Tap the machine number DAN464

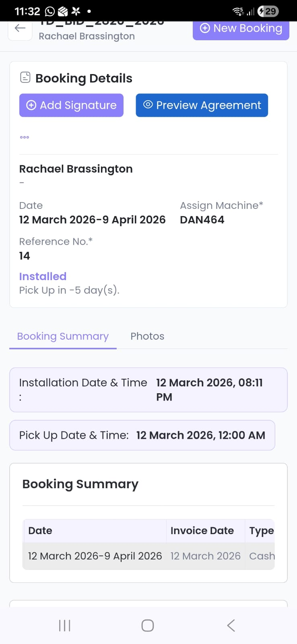pos(202,220)
